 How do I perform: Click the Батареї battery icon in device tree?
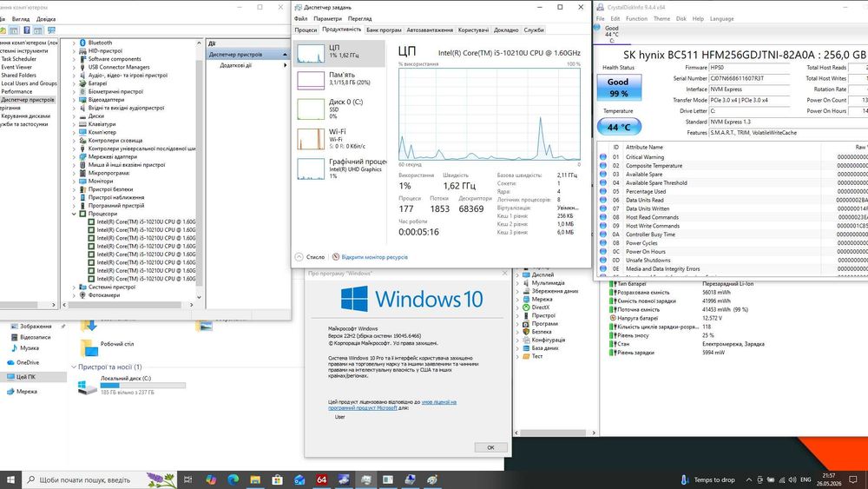(x=82, y=83)
